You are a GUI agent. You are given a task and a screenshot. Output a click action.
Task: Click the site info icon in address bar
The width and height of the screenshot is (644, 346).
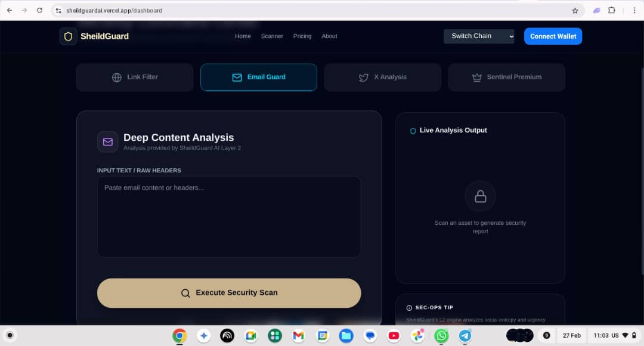(x=58, y=11)
